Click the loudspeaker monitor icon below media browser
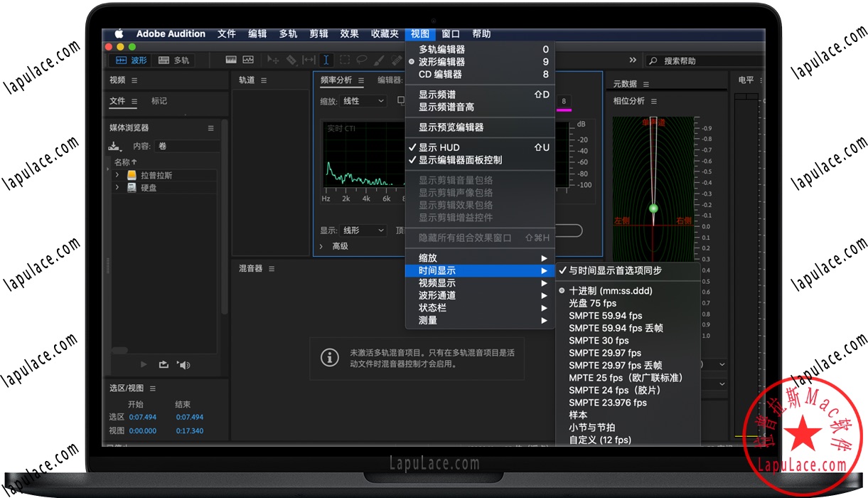 [x=183, y=365]
